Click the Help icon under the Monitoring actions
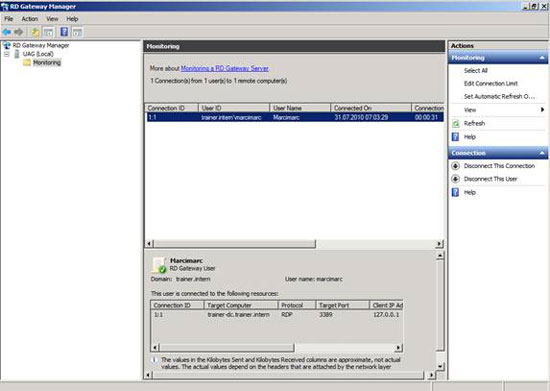 point(455,137)
